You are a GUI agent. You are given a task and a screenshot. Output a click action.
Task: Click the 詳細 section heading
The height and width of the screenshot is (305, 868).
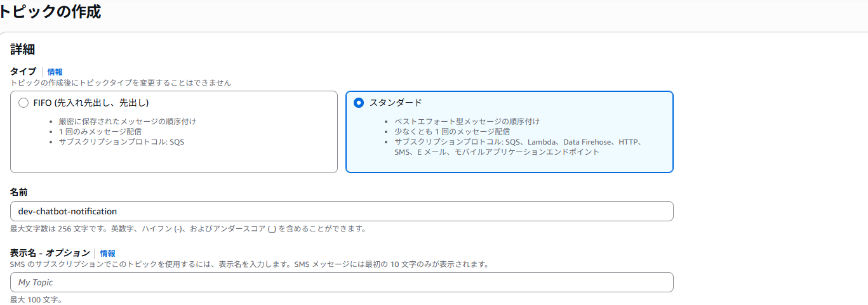[22, 49]
